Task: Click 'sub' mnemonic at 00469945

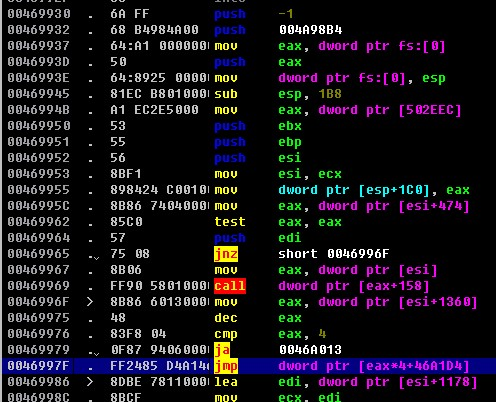Action: coord(226,94)
